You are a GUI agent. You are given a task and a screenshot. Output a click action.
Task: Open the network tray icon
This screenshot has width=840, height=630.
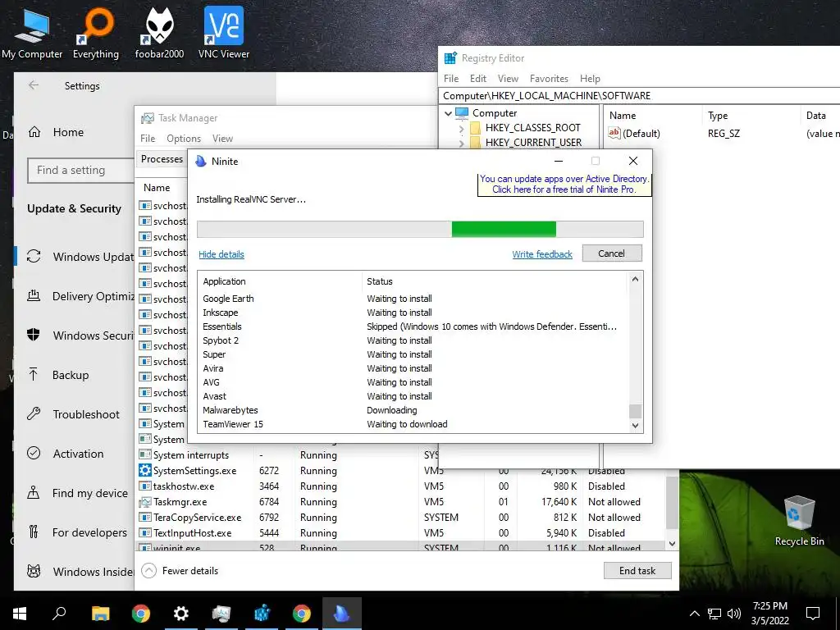pos(714,614)
